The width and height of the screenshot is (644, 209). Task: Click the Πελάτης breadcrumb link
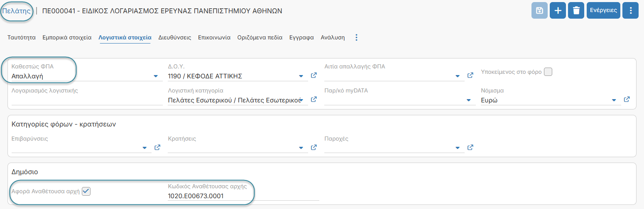pyautogui.click(x=17, y=11)
